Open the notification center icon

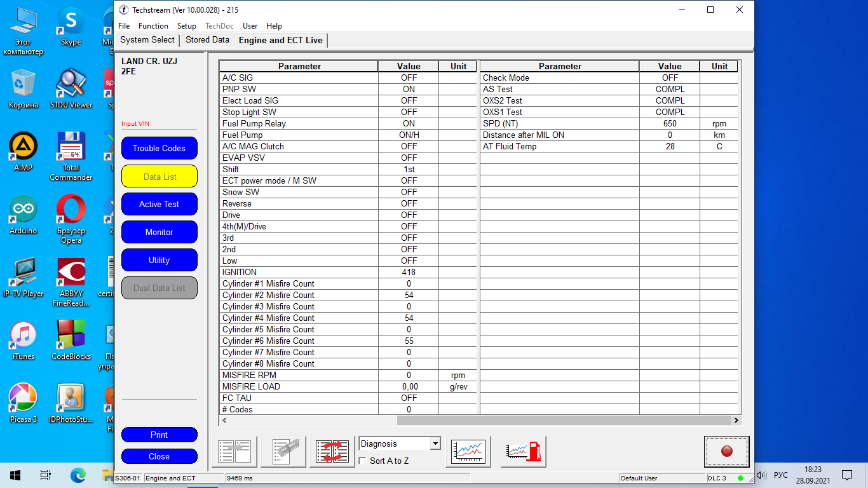click(x=847, y=475)
